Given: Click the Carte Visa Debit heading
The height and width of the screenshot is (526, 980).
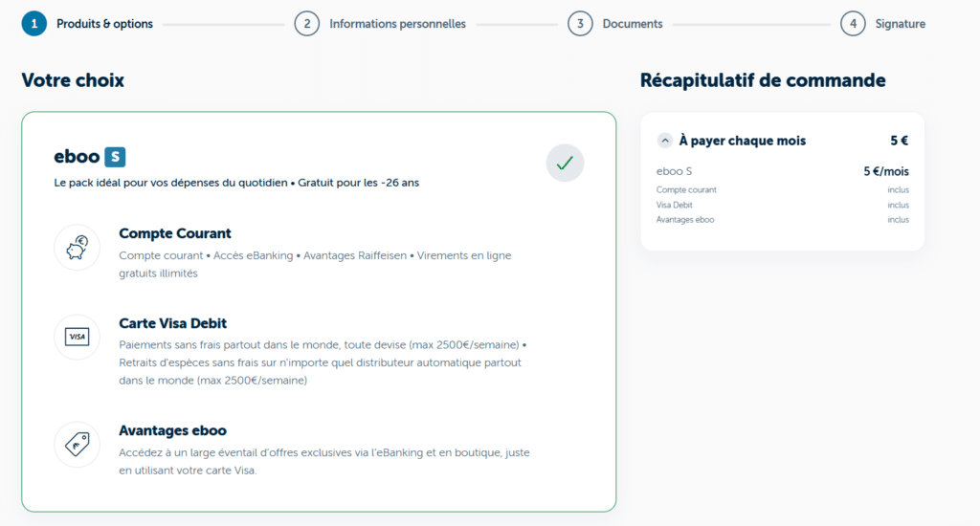Looking at the screenshot, I should click(172, 323).
